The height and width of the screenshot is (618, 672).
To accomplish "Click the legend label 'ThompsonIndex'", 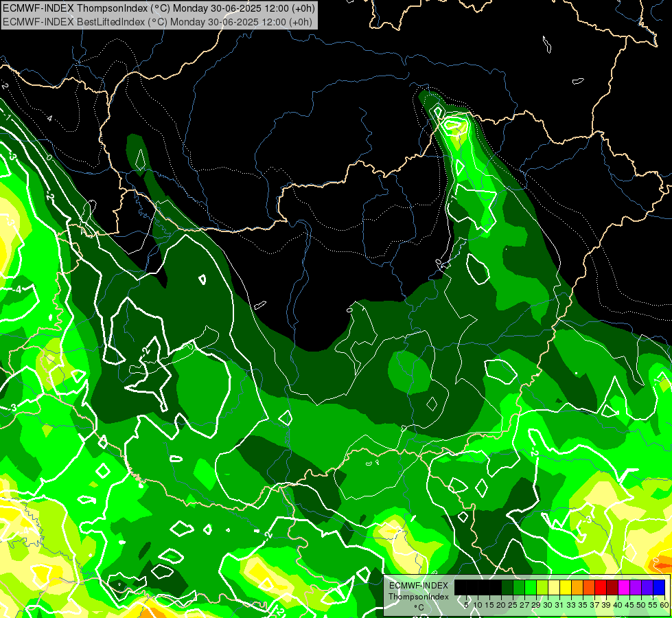I will pyautogui.click(x=419, y=597).
